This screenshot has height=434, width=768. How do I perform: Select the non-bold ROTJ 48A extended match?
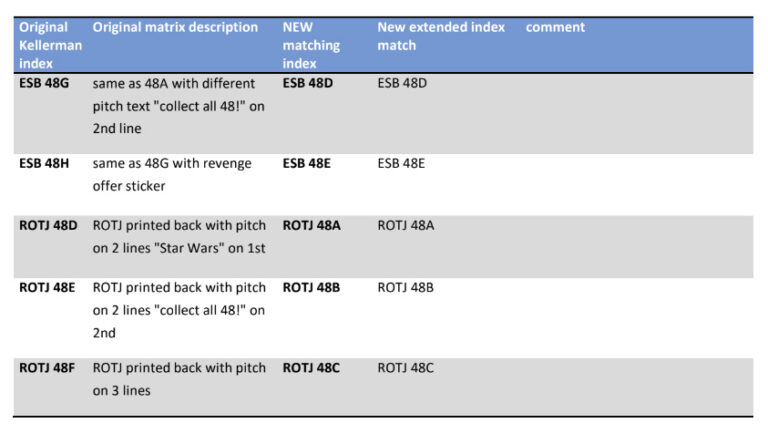click(x=406, y=225)
